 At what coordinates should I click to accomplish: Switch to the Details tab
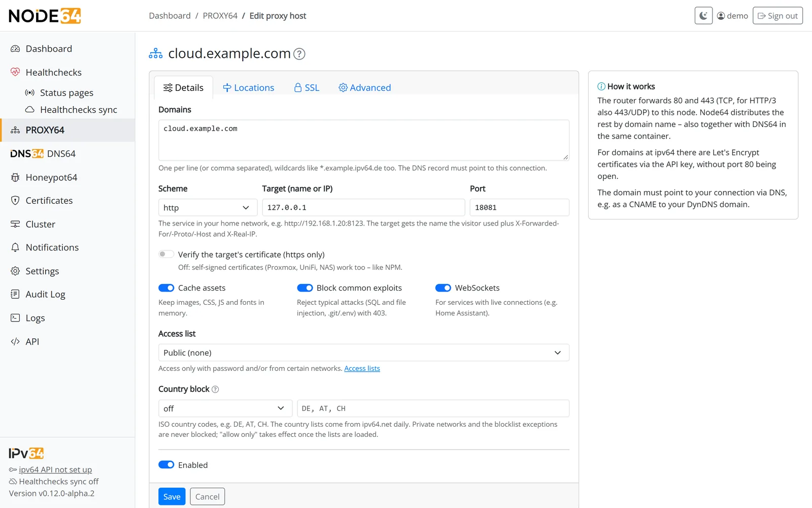point(183,88)
